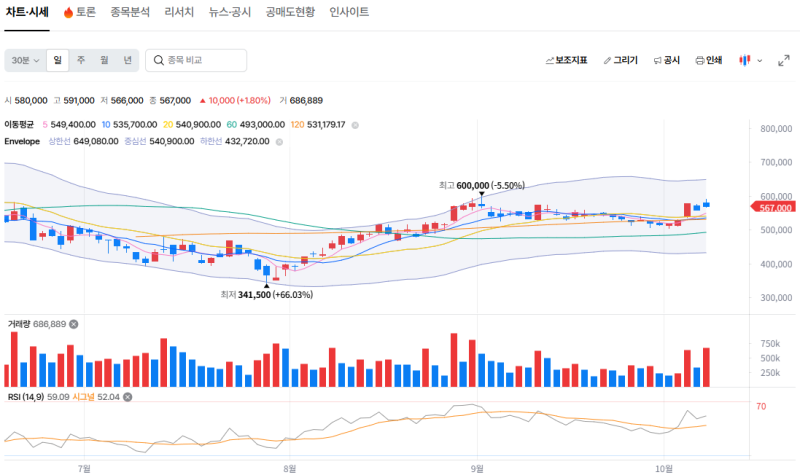Viewport: 800px width, 475px height.
Task: Click the 인쇄 printer icon
Action: (699, 61)
